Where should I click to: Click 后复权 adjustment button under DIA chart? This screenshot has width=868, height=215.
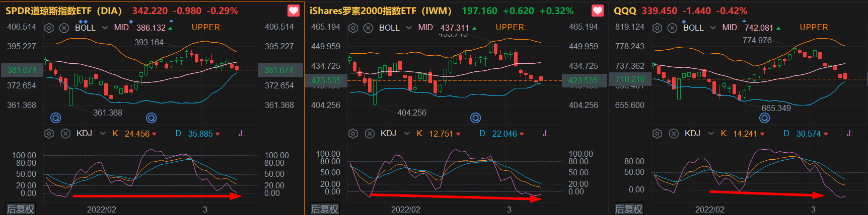[21, 209]
